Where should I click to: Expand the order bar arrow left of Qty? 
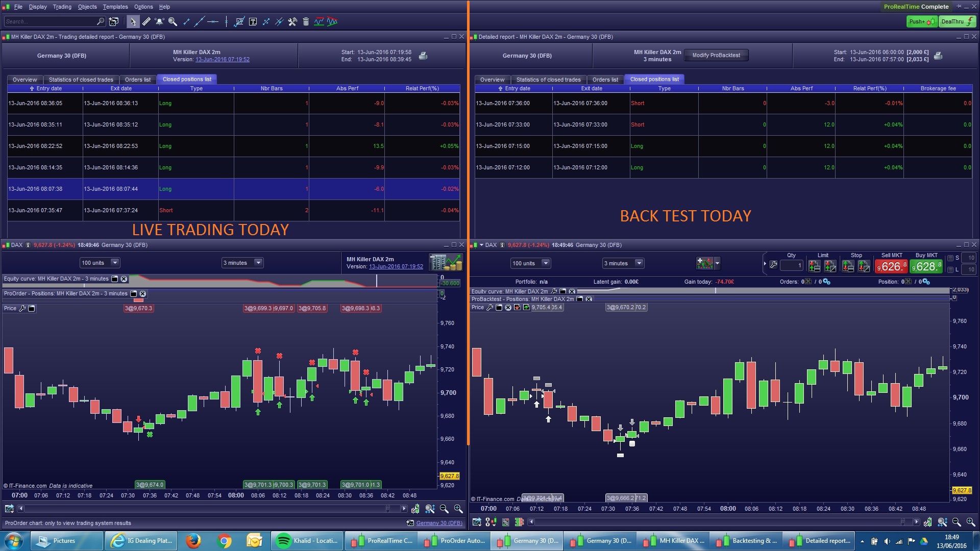765,264
